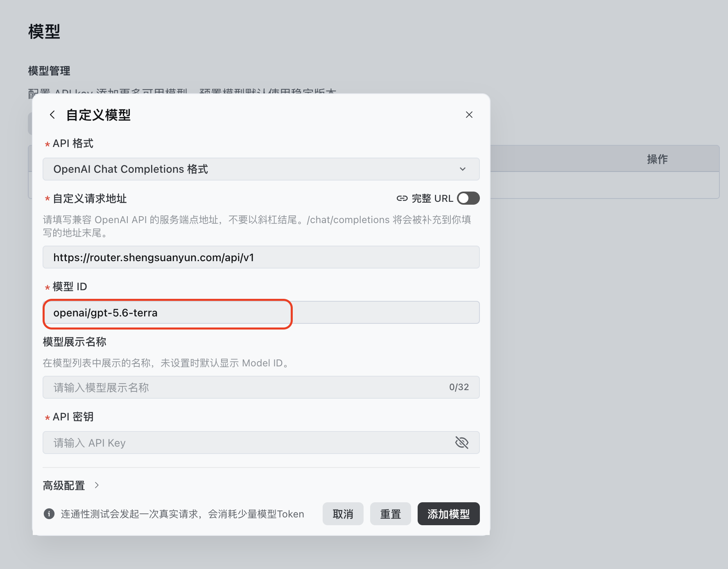
Task: Click the 取消 button
Action: (x=343, y=514)
